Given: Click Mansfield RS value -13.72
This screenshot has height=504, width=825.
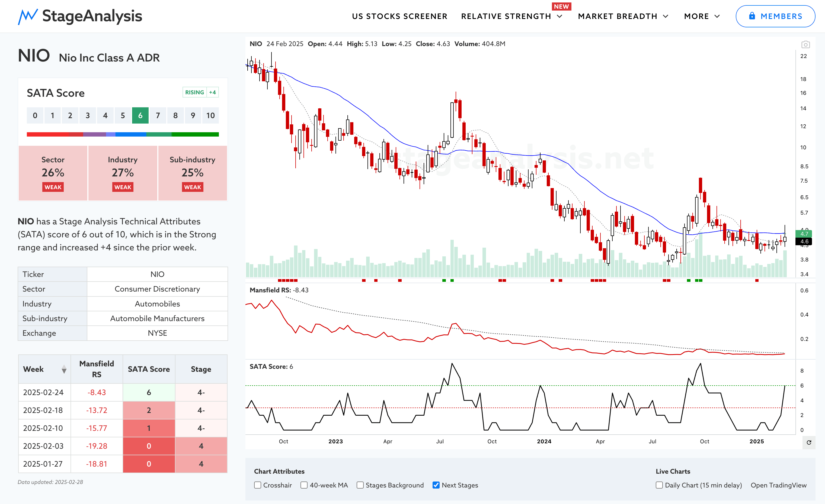Looking at the screenshot, I should (97, 410).
